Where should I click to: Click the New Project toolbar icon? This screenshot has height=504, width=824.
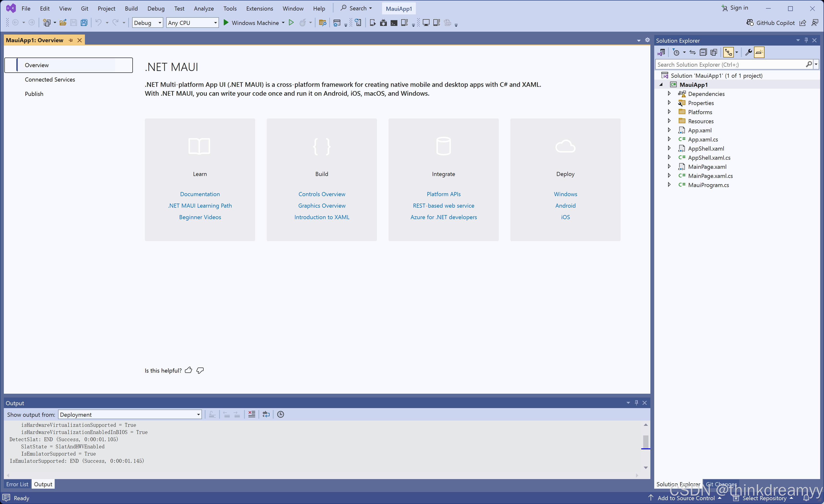tap(47, 23)
